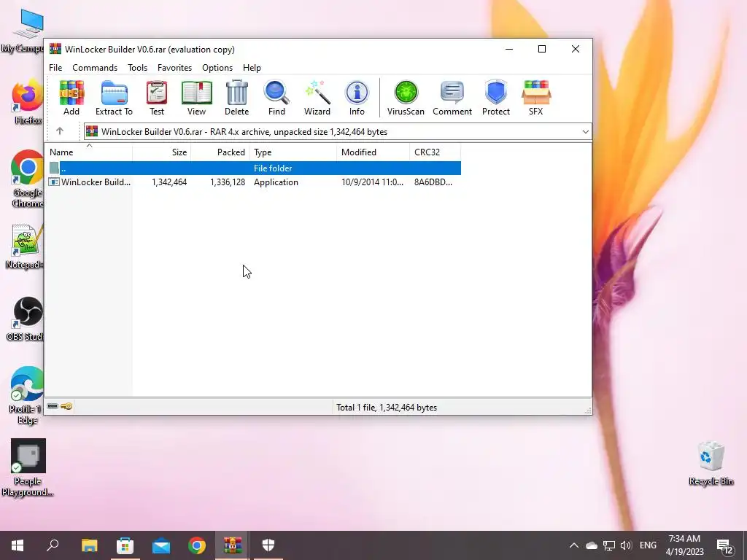This screenshot has height=560, width=747.
Task: Open the Commands menu
Action: point(95,68)
